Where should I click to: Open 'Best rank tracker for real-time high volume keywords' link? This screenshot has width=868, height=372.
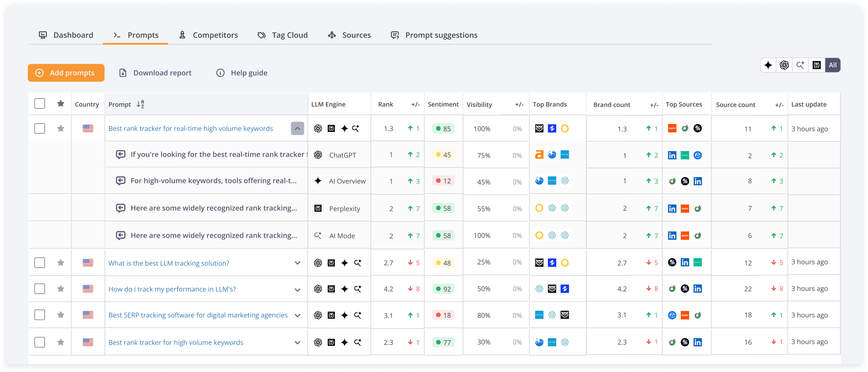(191, 129)
